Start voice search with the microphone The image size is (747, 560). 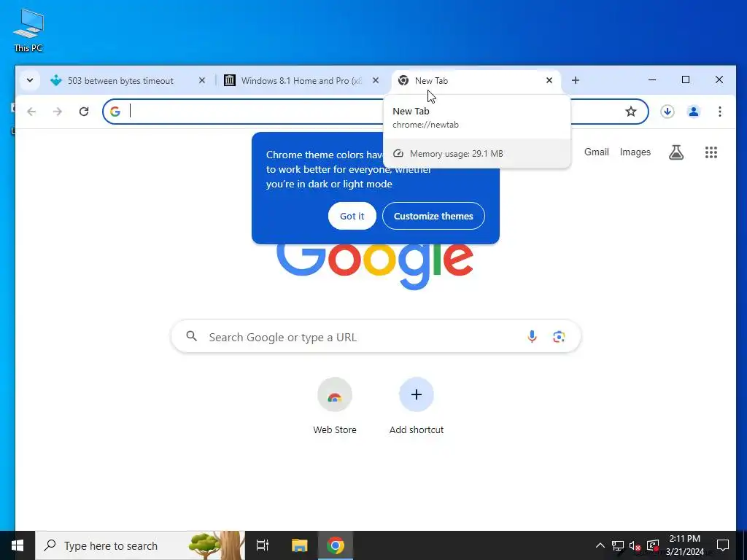[x=532, y=337]
